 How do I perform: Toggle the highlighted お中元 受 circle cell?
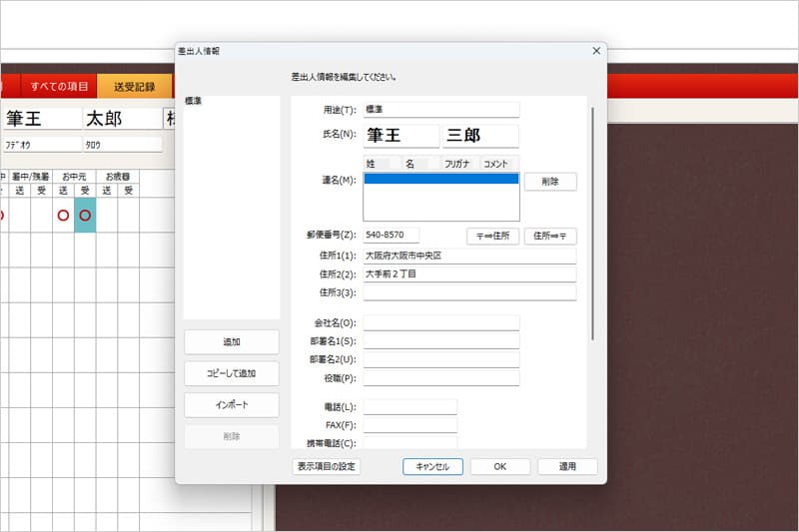coord(85,216)
